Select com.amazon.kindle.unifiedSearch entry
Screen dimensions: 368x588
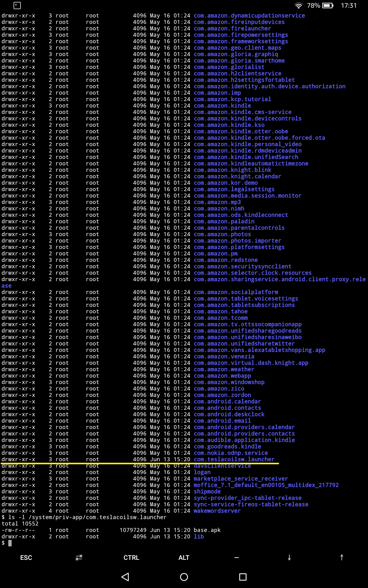pyautogui.click(x=246, y=157)
